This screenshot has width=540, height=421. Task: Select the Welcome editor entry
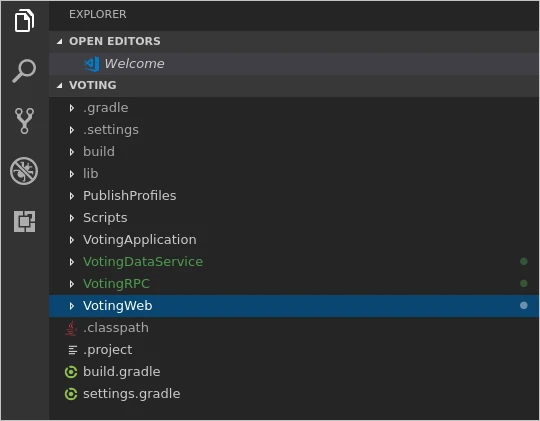(x=294, y=64)
